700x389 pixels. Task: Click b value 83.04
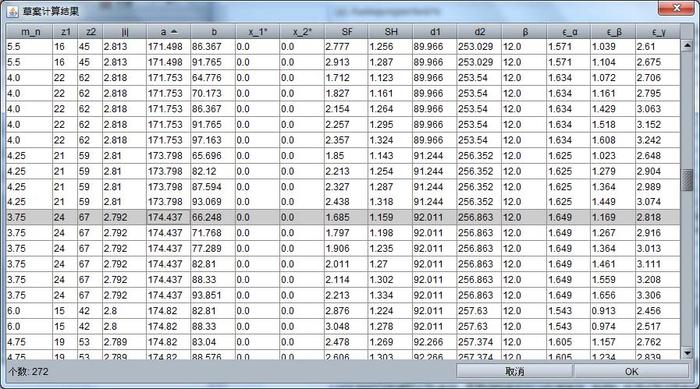pos(213,342)
